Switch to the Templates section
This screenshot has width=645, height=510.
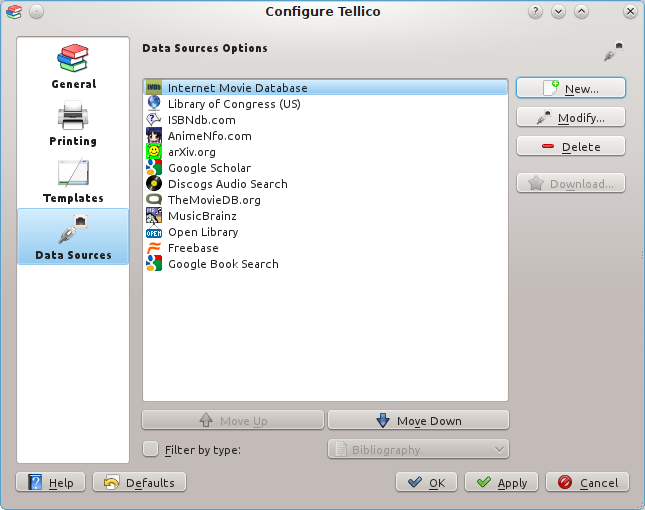73,180
